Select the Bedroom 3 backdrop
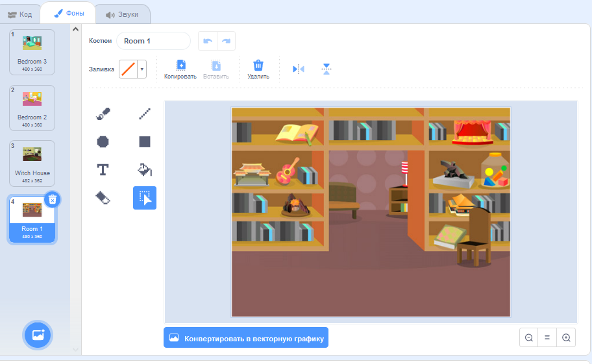Screen dimensions: 592x364 (x=32, y=52)
